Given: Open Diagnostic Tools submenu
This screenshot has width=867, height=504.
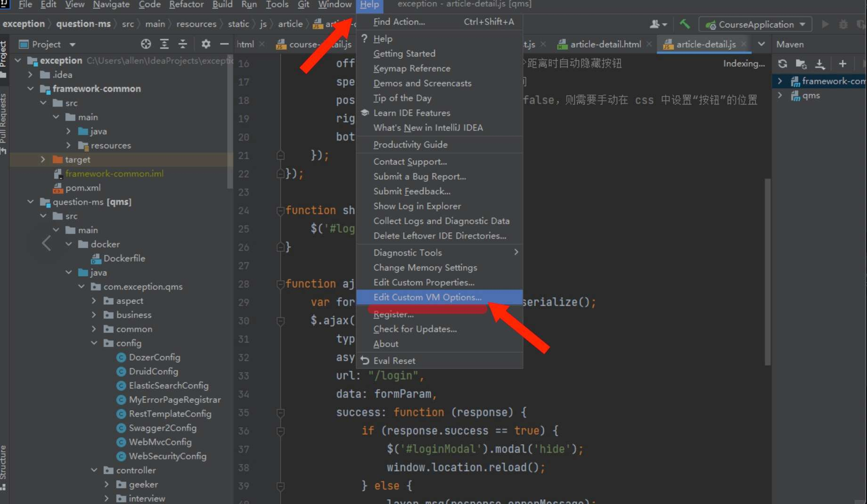Looking at the screenshot, I should pos(439,252).
